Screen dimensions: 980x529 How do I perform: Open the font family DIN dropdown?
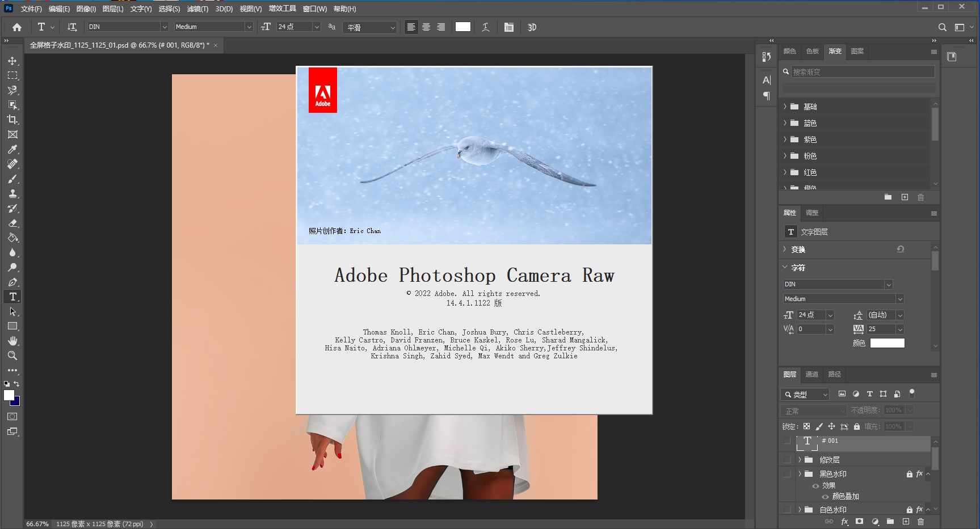[x=163, y=27]
